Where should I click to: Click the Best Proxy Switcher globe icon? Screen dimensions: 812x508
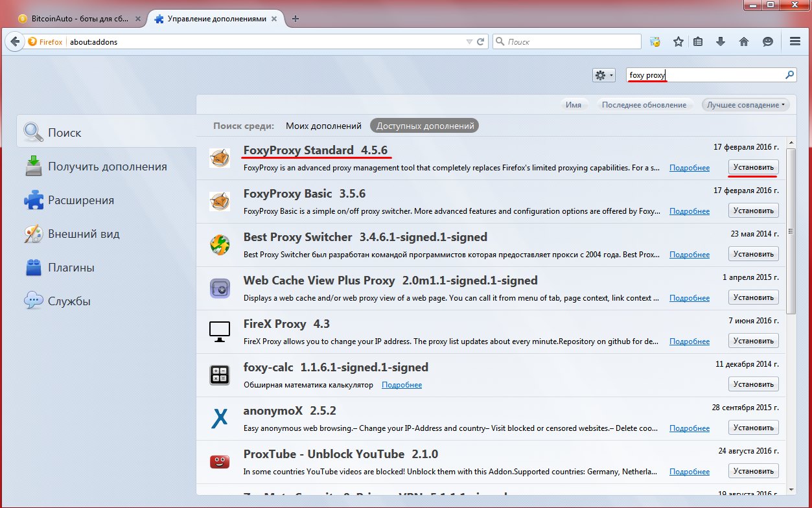click(220, 245)
